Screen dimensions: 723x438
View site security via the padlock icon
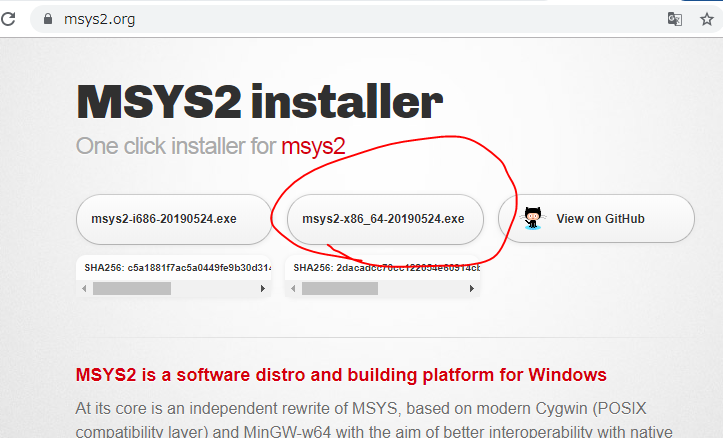click(x=47, y=19)
